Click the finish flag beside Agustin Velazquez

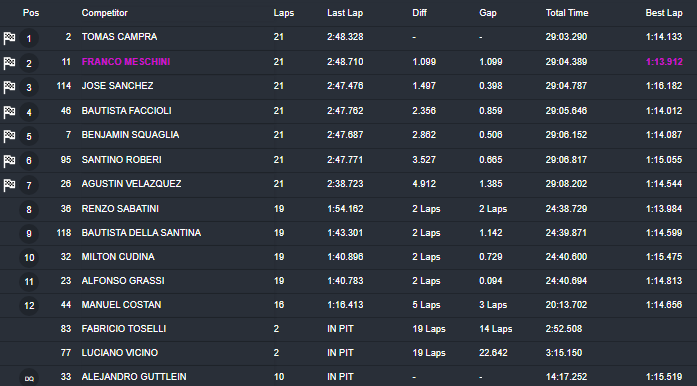(x=9, y=185)
